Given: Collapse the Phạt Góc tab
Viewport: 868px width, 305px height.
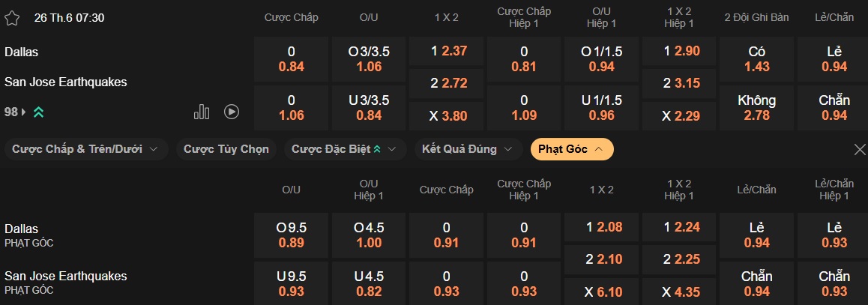Looking at the screenshot, I should (571, 149).
